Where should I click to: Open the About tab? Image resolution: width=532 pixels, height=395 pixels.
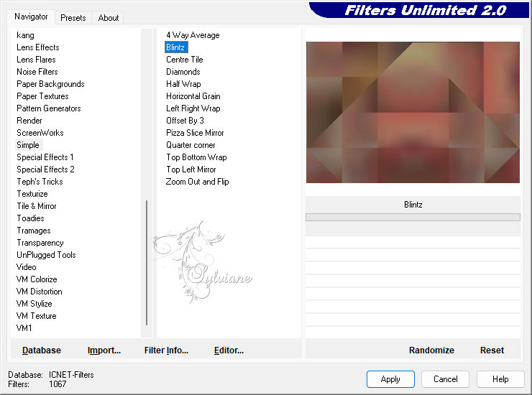pos(109,18)
